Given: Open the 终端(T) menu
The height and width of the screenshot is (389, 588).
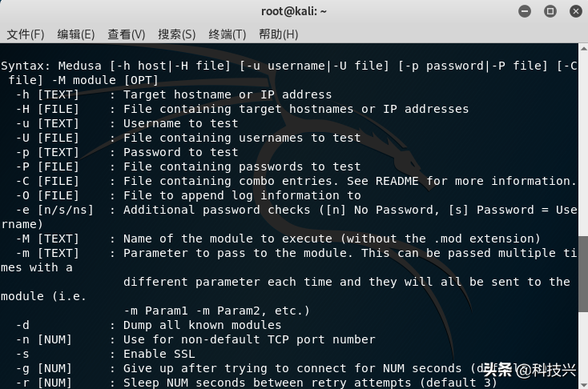Looking at the screenshot, I should coord(228,34).
